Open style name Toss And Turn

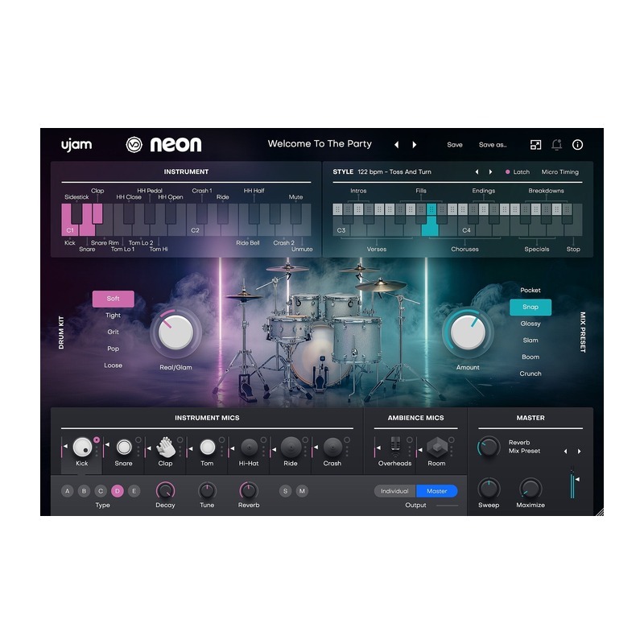tap(394, 172)
